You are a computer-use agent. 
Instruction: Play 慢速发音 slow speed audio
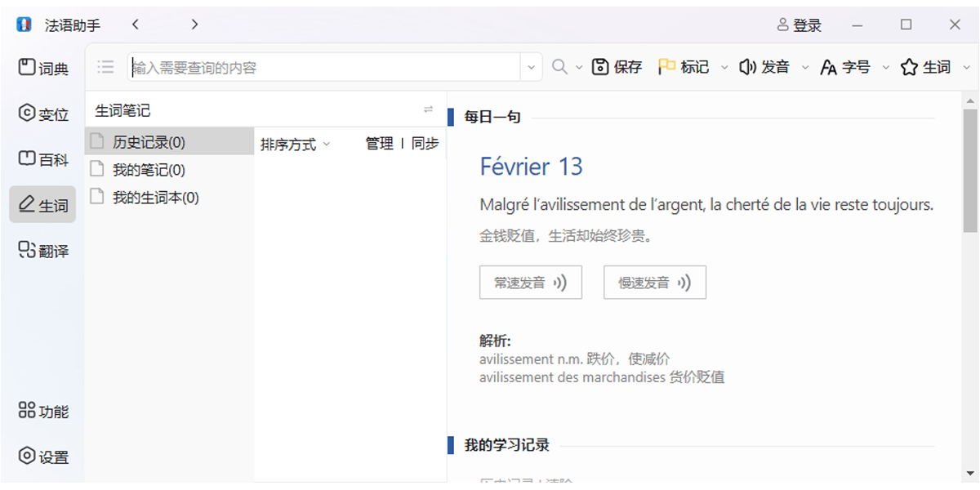(654, 283)
